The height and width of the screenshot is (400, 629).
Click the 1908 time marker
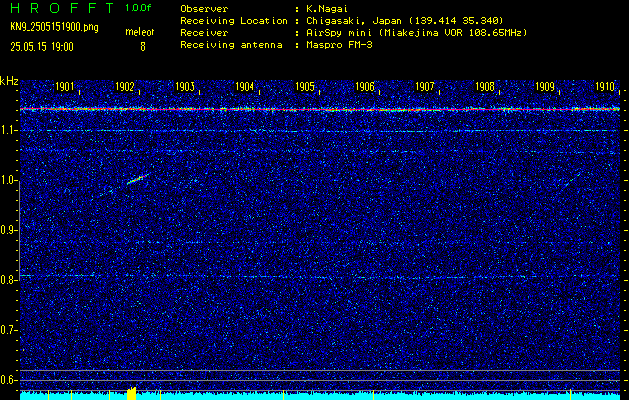(485, 87)
